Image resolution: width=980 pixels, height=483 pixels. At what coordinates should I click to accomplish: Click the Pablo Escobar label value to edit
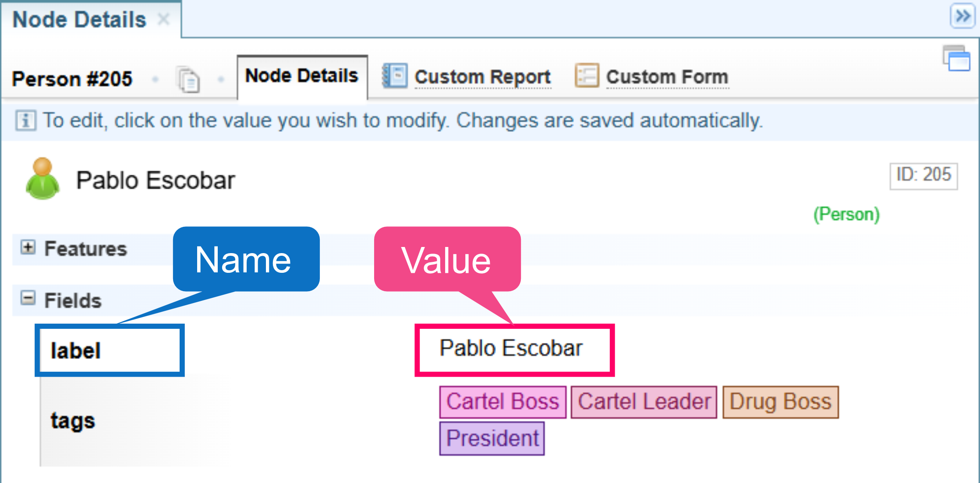(x=511, y=349)
